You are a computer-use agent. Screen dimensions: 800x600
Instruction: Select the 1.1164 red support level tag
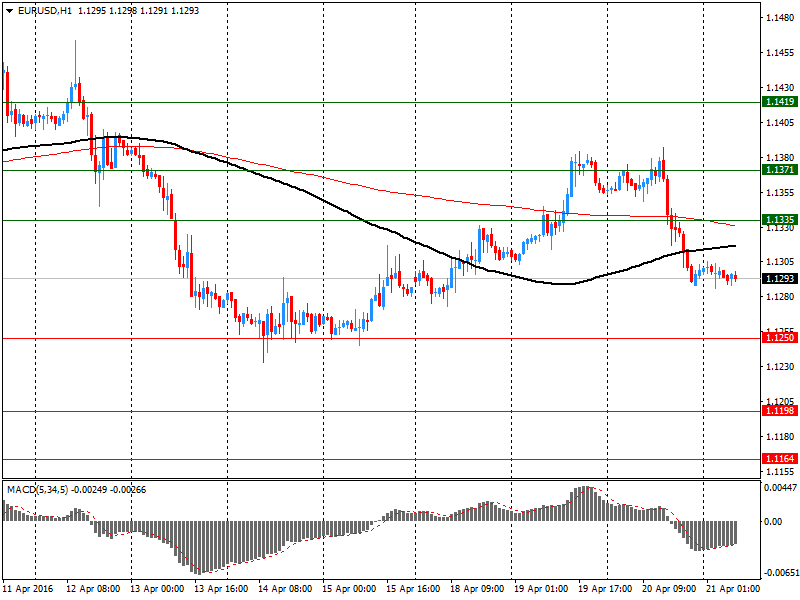(x=780, y=459)
